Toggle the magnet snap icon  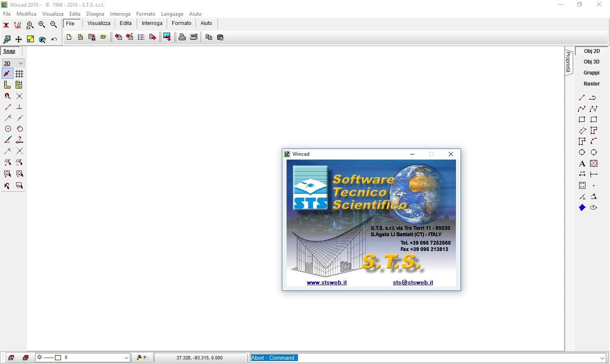(7, 96)
